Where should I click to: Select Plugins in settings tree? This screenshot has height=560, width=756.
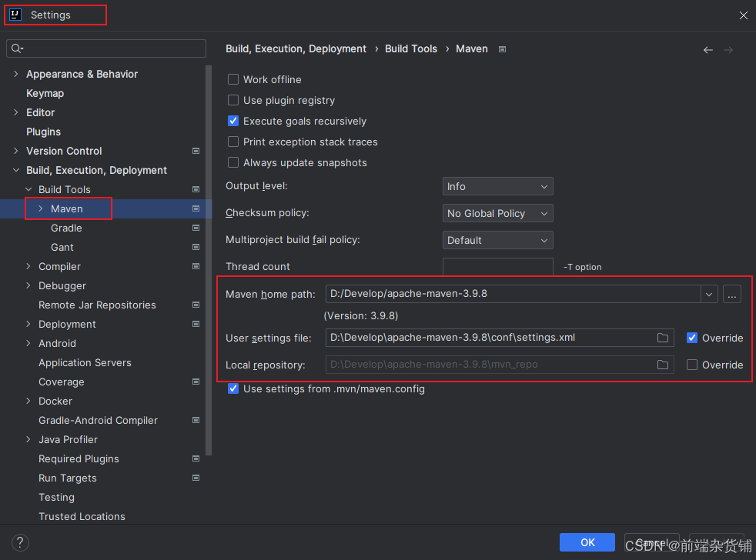click(x=43, y=132)
